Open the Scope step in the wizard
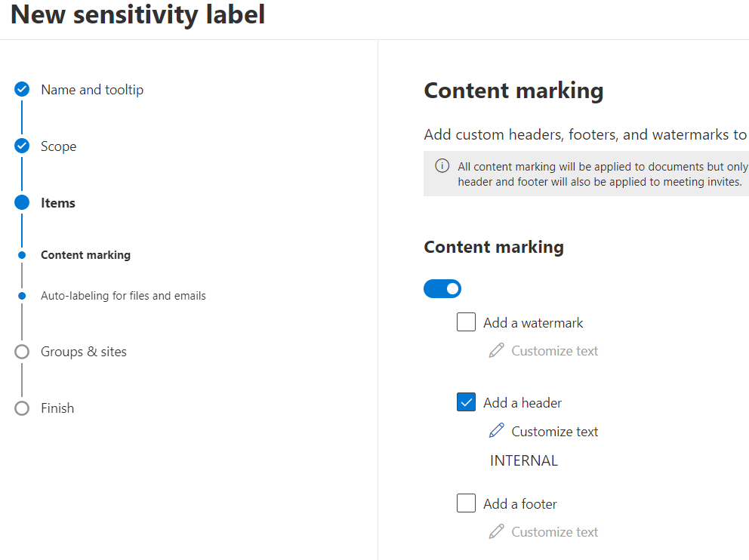 (x=58, y=146)
